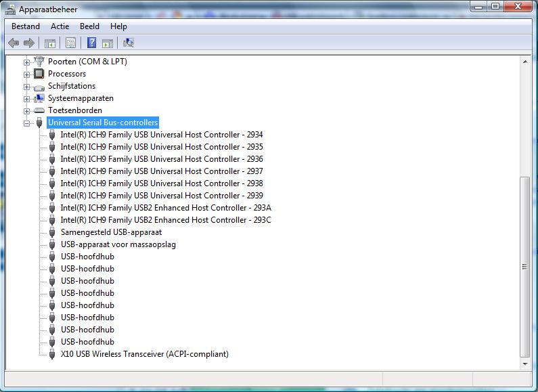The height and width of the screenshot is (392, 538).
Task: Click USB icon beside Host Controller - 2936
Action: coord(52,159)
